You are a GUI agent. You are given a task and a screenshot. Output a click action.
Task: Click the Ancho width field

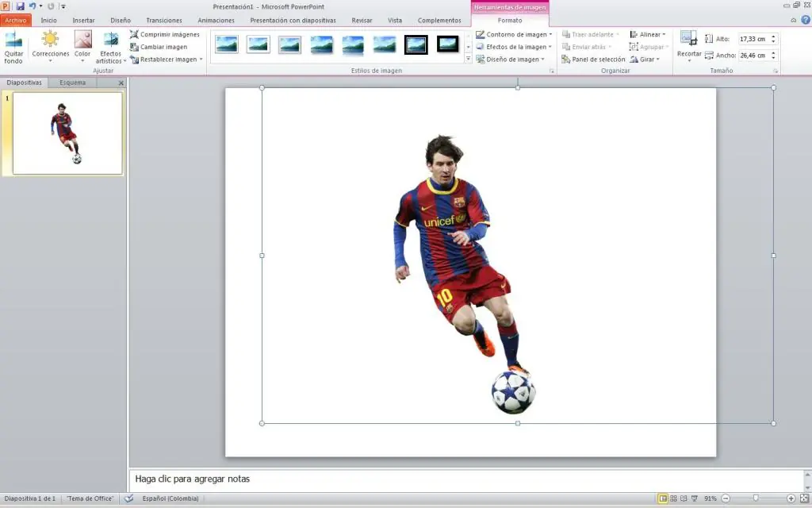(753, 55)
